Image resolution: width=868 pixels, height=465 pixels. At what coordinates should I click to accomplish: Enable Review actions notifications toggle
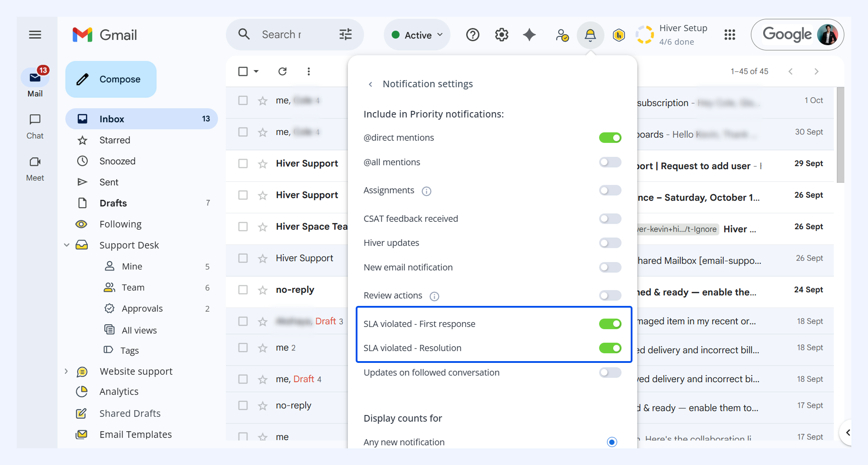(610, 295)
